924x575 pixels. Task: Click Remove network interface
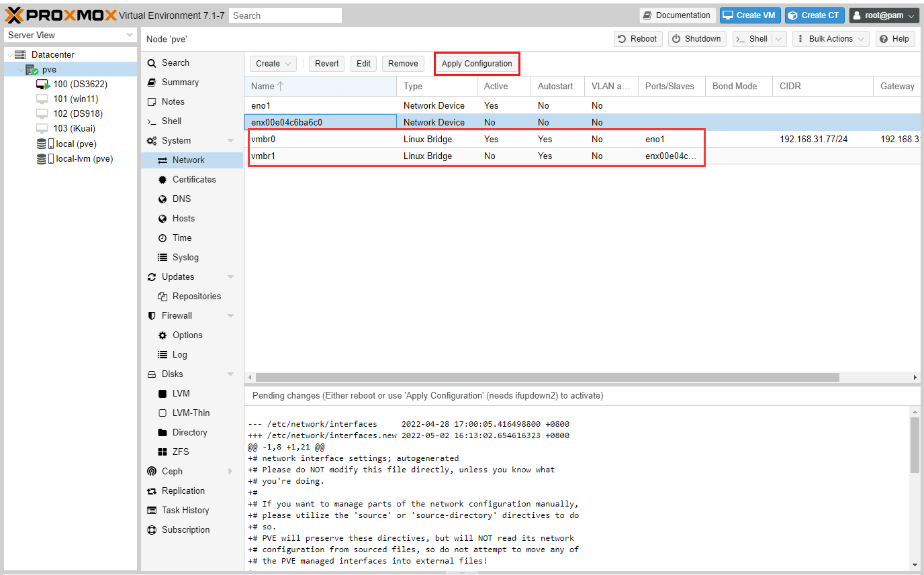403,64
